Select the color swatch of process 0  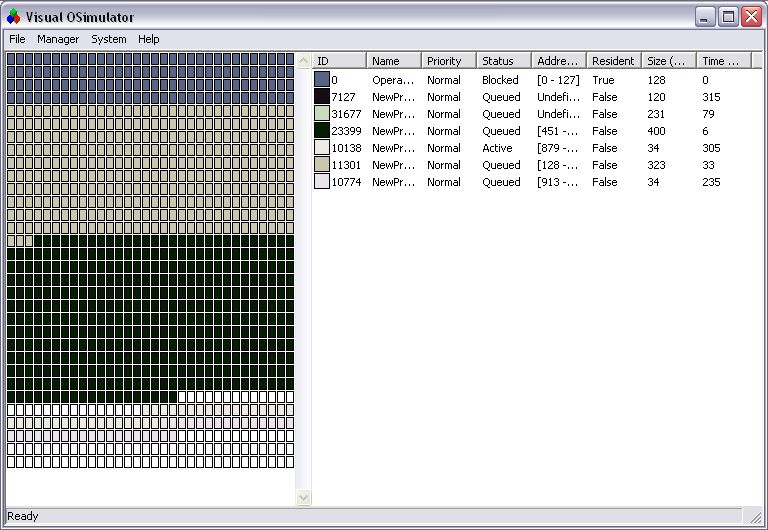tap(322, 79)
